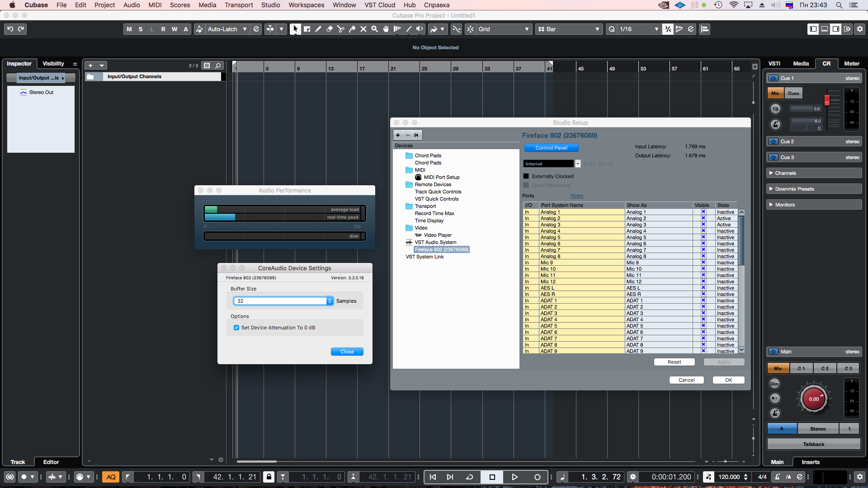Click the Cue 1 red level fader
Viewport: 868px width, 488px height.
pyautogui.click(x=827, y=100)
